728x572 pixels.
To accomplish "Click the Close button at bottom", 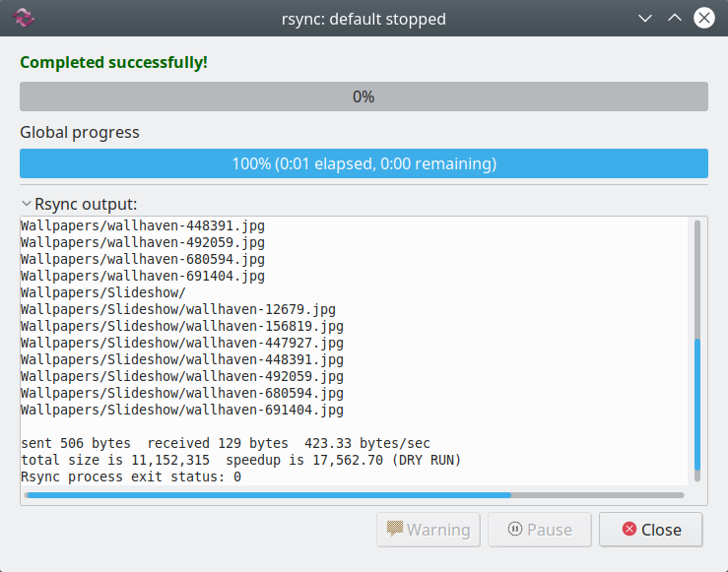I will click(x=650, y=530).
